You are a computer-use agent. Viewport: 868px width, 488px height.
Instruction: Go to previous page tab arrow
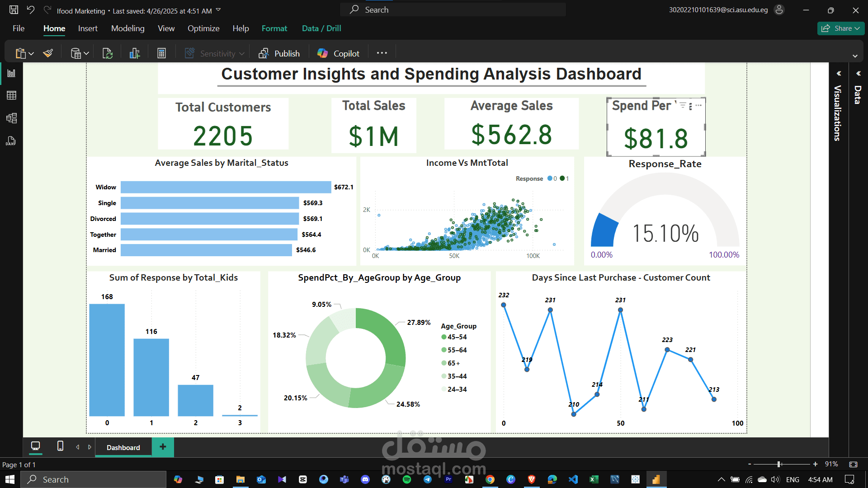[78, 447]
